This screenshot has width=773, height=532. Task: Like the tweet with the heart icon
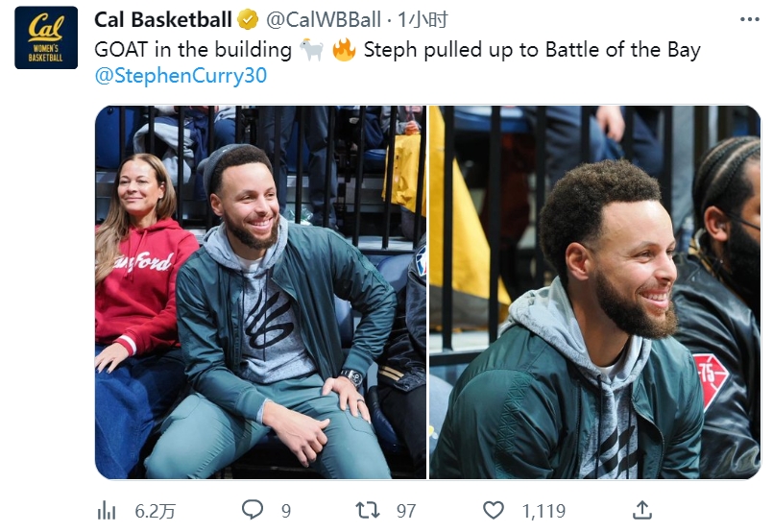493,510
